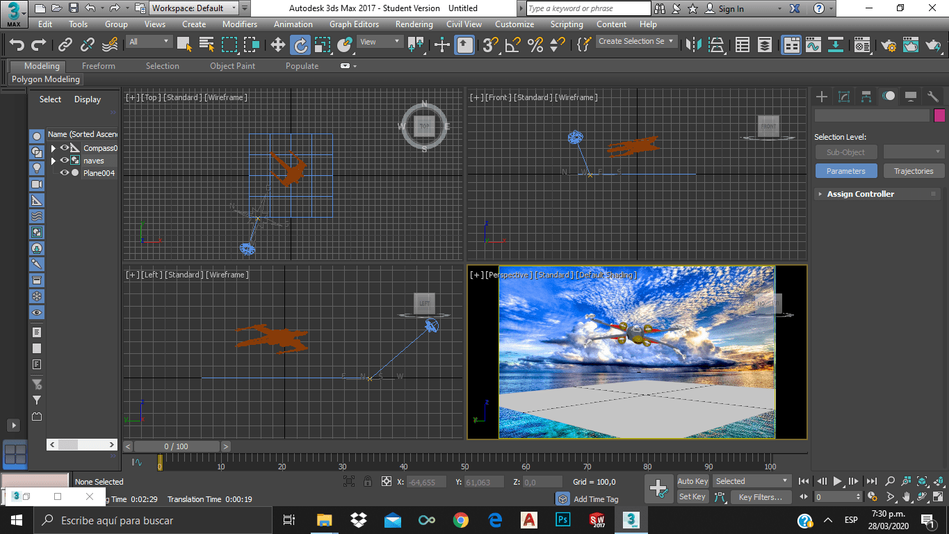Select the Select and Move tool
The width and height of the screenshot is (949, 534).
277,45
